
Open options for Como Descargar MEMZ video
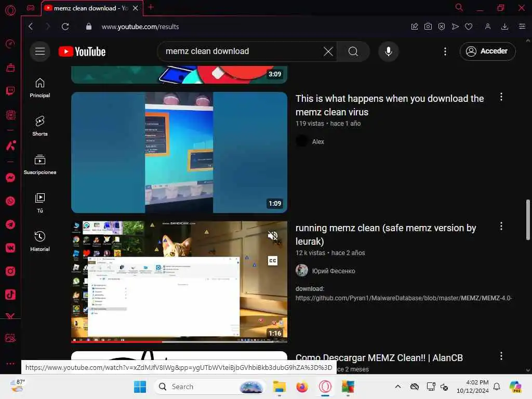tap(501, 356)
